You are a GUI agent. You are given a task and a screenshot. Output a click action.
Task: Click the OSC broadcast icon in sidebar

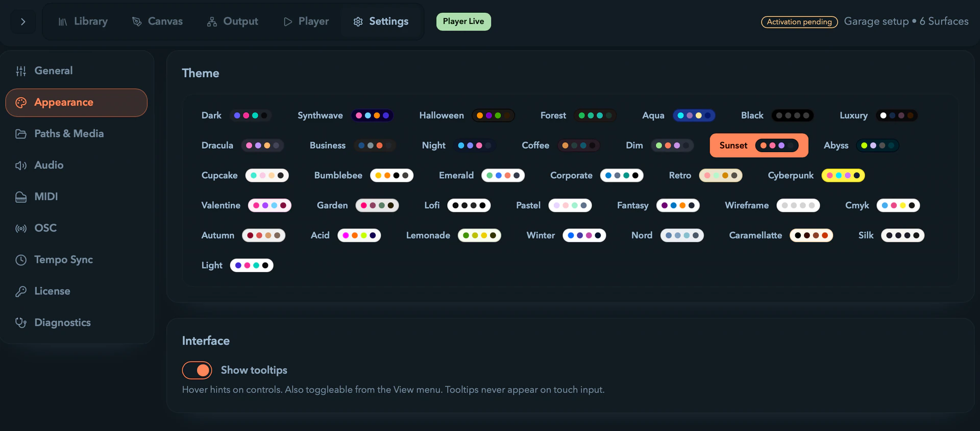pos(21,228)
